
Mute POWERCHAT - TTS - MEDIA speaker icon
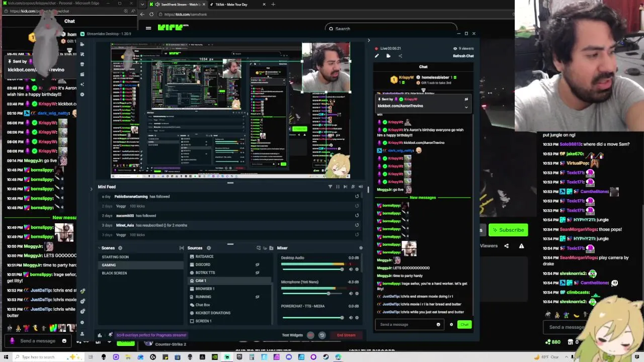coord(351,317)
